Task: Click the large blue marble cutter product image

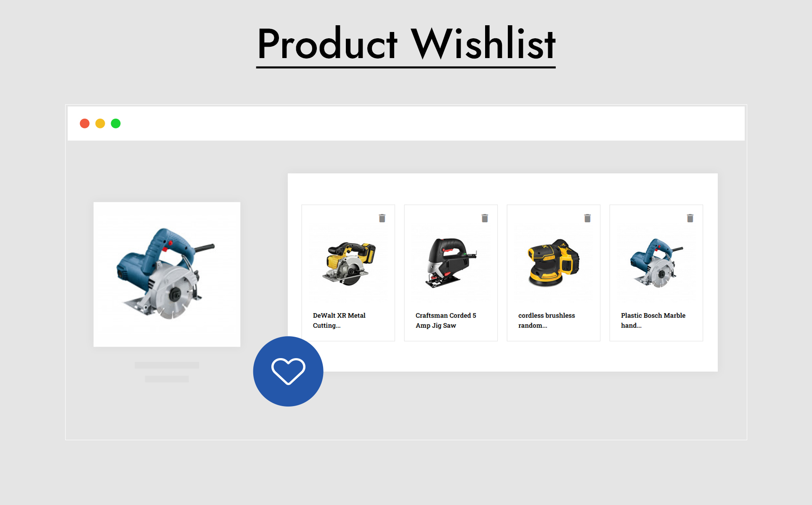Action: point(167,274)
